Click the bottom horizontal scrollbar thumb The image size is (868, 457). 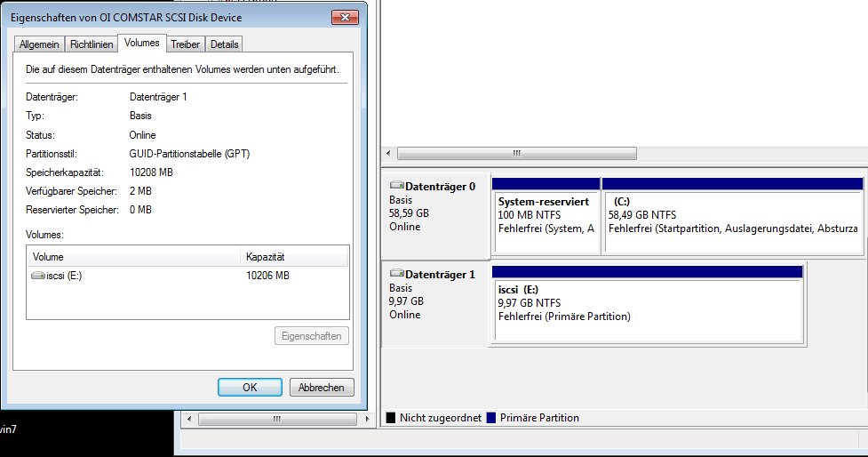pyautogui.click(x=277, y=419)
